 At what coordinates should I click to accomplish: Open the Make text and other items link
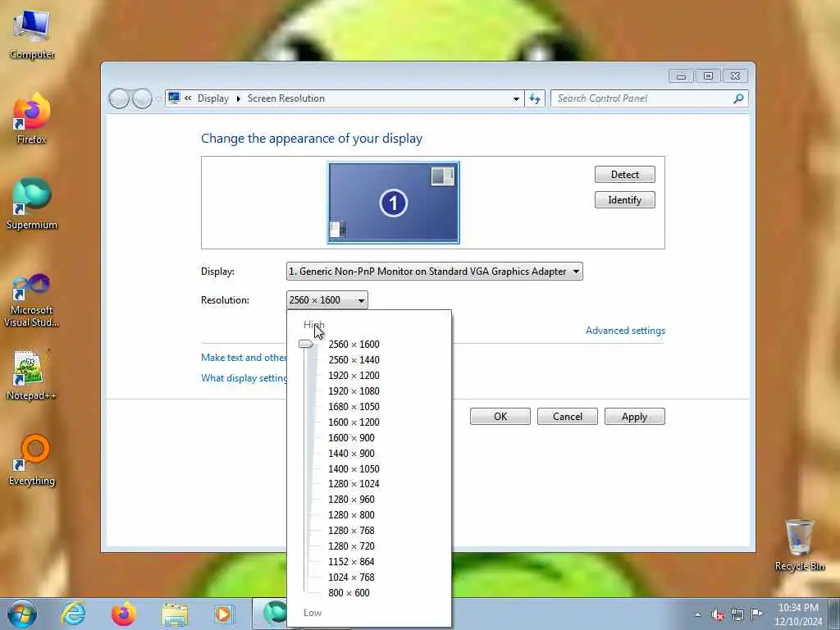244,358
